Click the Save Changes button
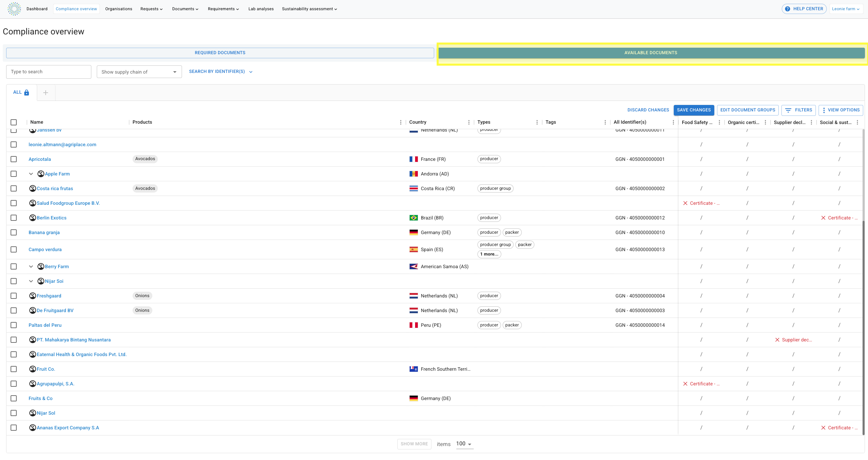The height and width of the screenshot is (460, 868). [x=694, y=110]
